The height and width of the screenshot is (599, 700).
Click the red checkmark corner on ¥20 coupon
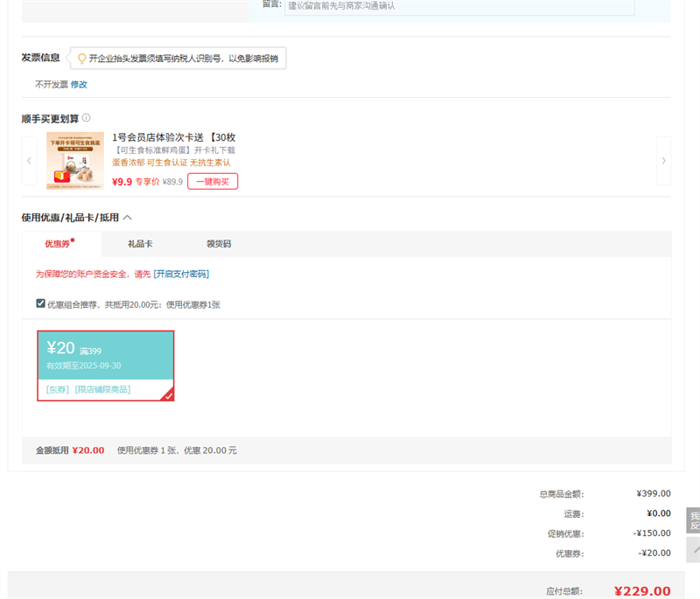(x=168, y=395)
